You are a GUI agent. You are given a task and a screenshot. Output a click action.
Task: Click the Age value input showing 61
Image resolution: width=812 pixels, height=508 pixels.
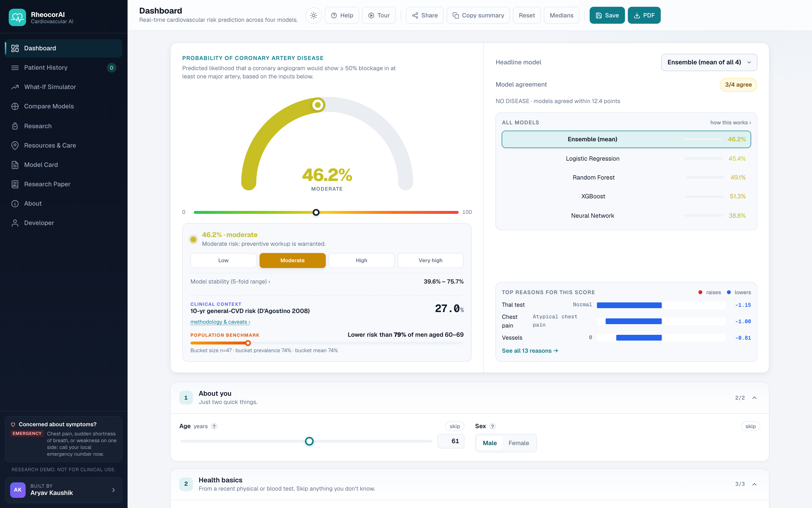pyautogui.click(x=451, y=441)
